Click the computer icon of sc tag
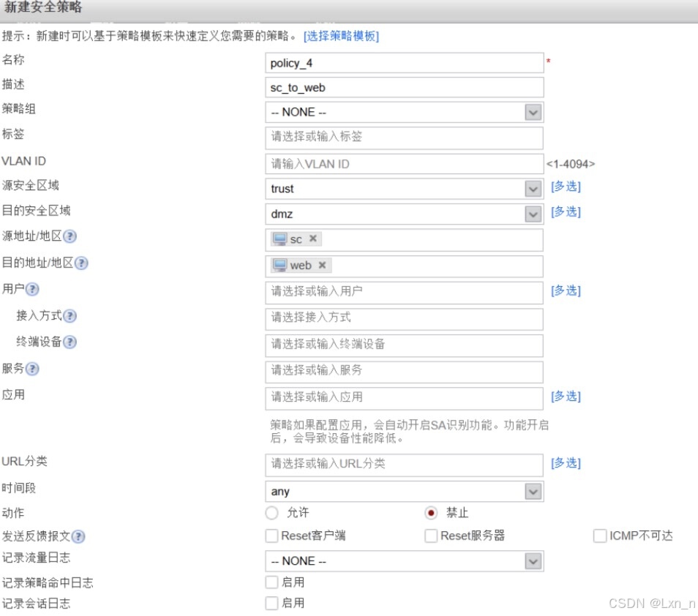 (279, 239)
